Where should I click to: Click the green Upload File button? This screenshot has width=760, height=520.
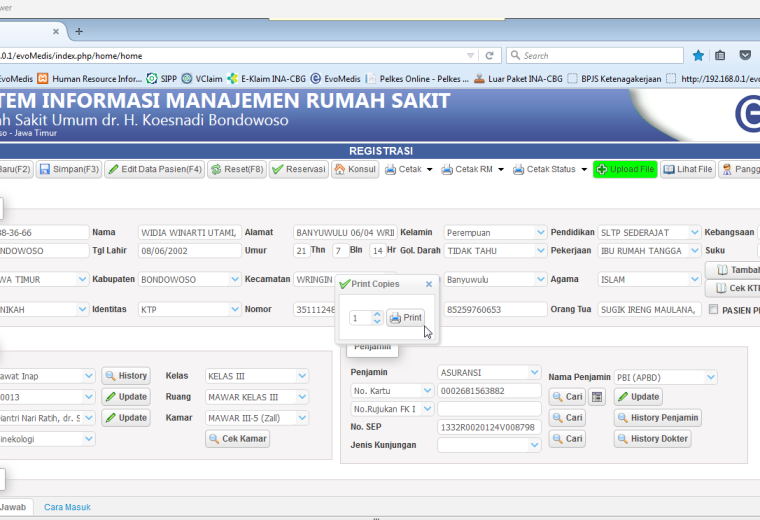[x=625, y=169]
